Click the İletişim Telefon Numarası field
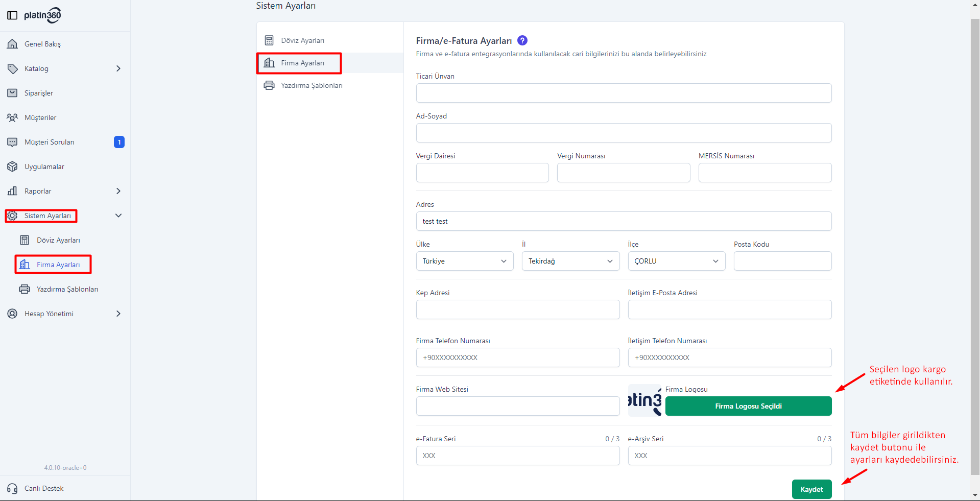Screen dimensions: 980x501 click(730, 357)
